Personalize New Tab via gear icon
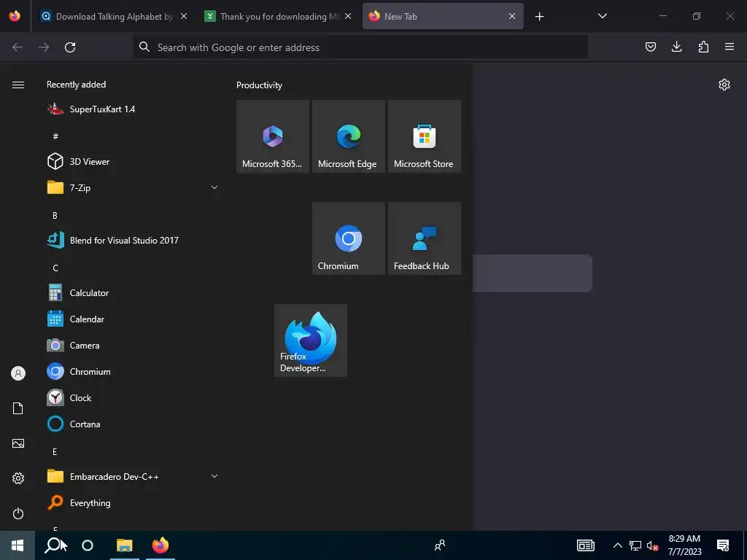This screenshot has height=560, width=747. (724, 85)
